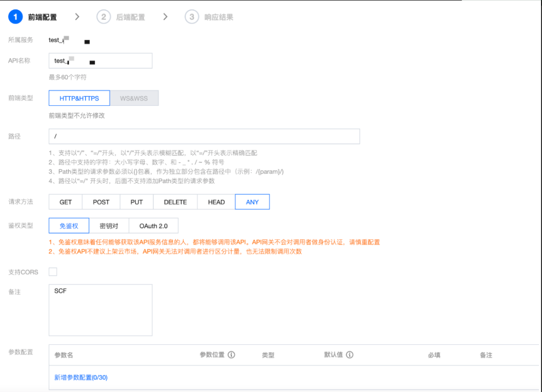
Task: Click 新增参数配置 link to add parameter
Action: pos(81,377)
